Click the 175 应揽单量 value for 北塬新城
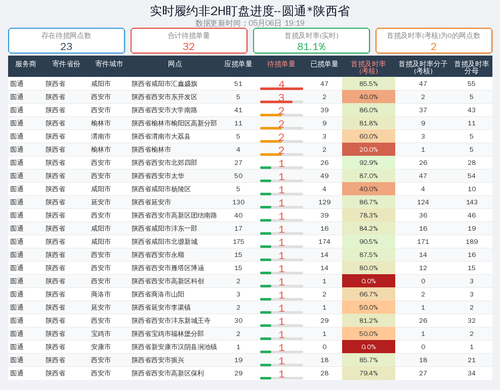The image size is (500, 390). pyautogui.click(x=238, y=242)
